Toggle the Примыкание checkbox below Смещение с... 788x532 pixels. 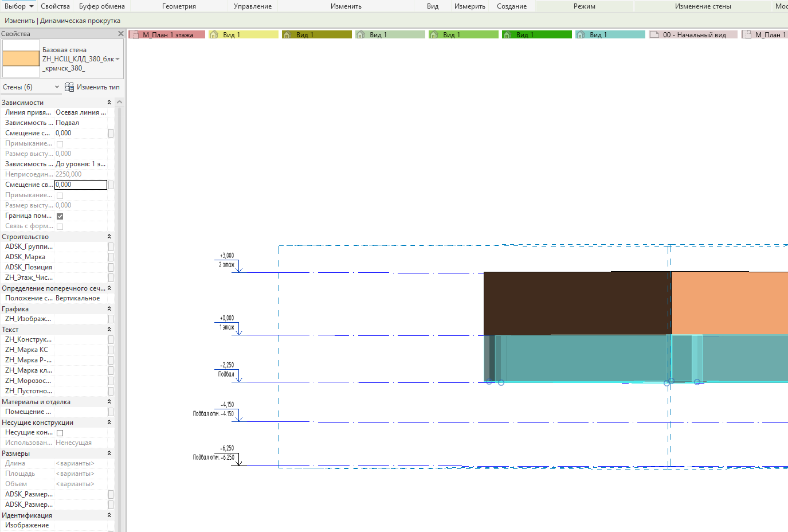(60, 144)
